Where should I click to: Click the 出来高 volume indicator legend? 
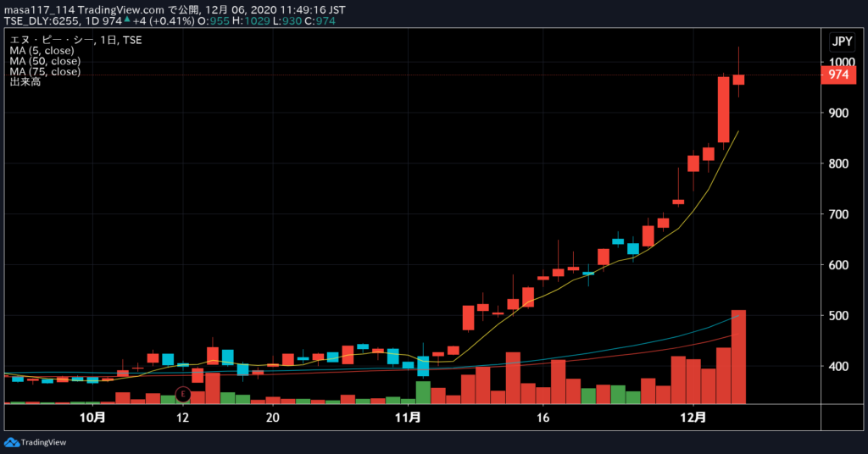point(25,82)
